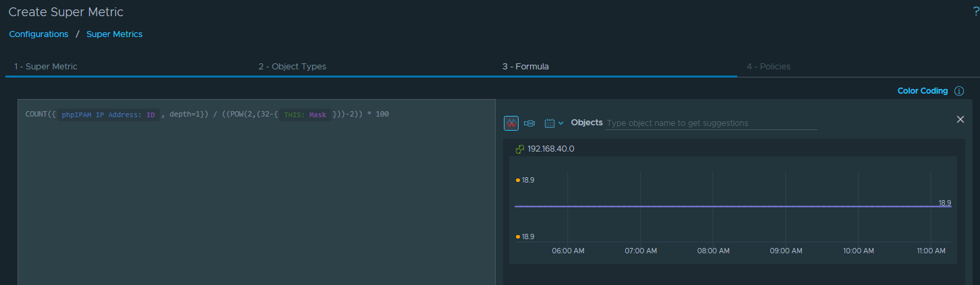Viewport: 980px width, 285px height.
Task: Click the 192.168.40.0 object label
Action: click(550, 149)
